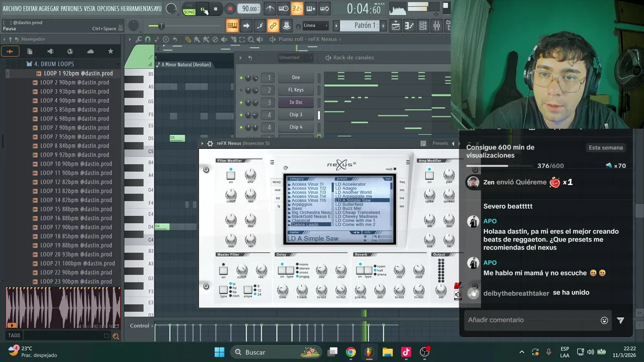This screenshot has height=362, width=644.
Task: Send comment with the arrow icon
Action: point(621,320)
